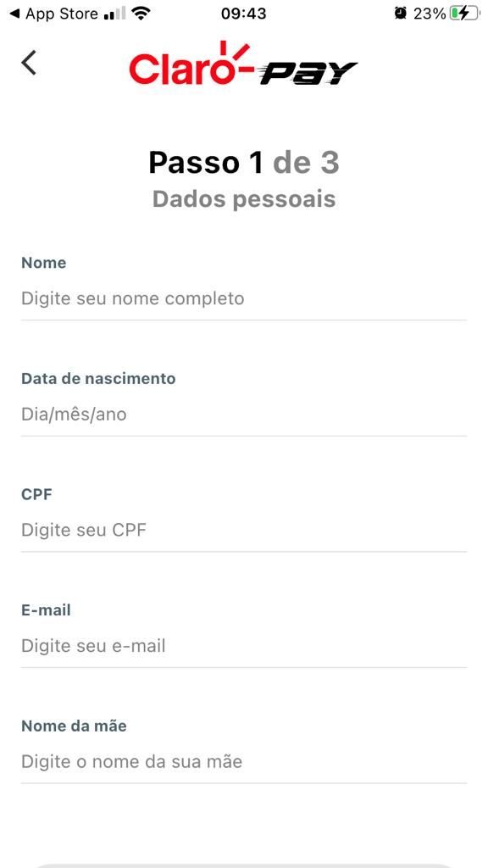Tap the 09:43 clock in status bar

[243, 14]
